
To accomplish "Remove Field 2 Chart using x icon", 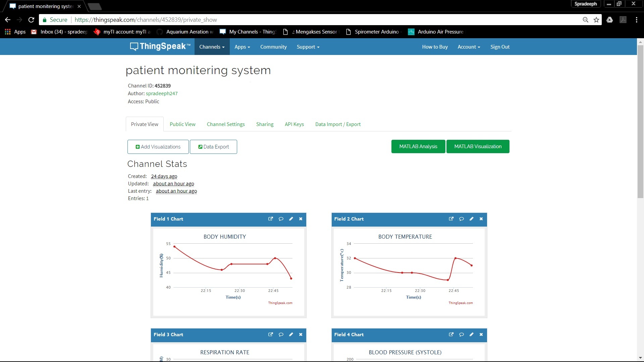I will click(481, 219).
